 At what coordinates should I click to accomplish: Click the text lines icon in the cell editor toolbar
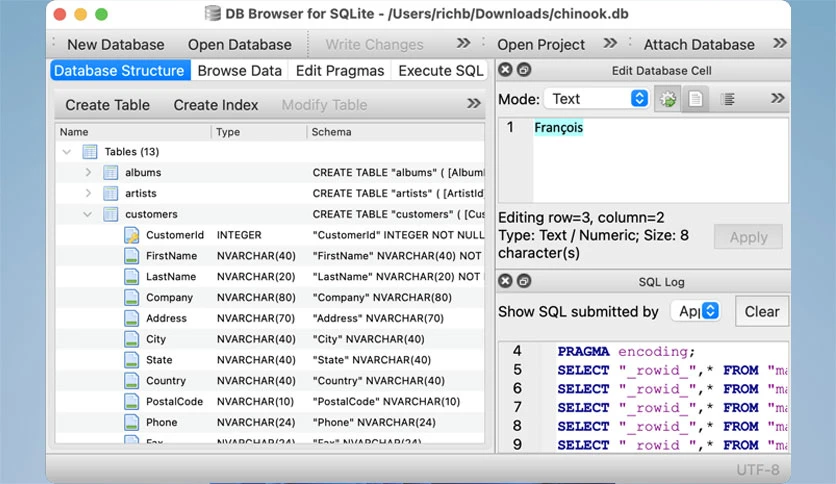pos(727,99)
